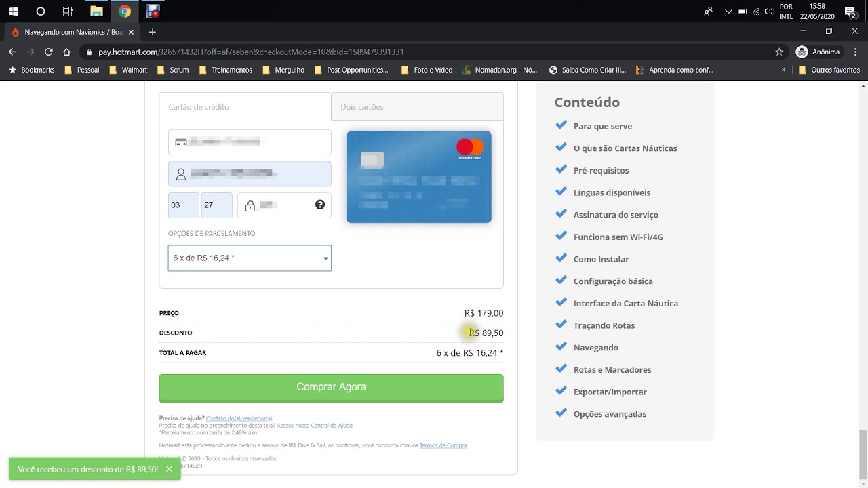This screenshot has width=868, height=488.
Task: Click the address bar URL
Action: click(251, 52)
